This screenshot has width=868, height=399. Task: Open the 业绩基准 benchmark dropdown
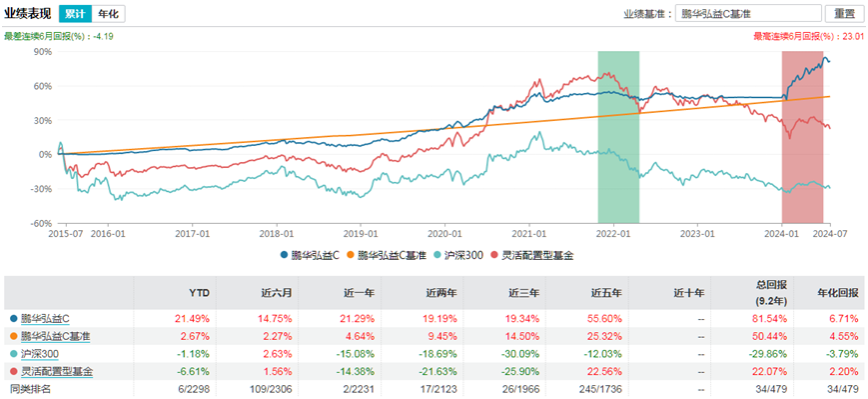point(748,13)
